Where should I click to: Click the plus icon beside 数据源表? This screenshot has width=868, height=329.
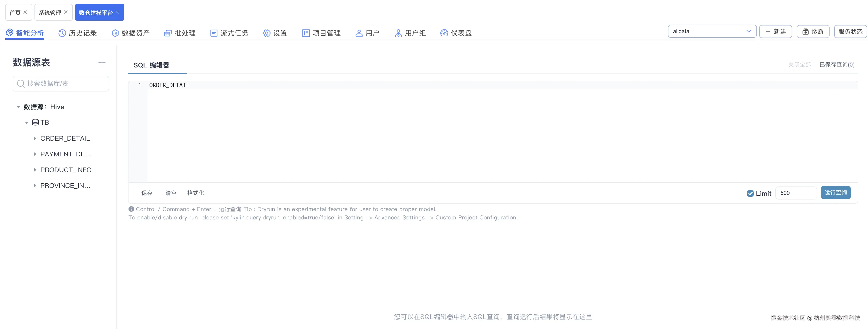(102, 63)
